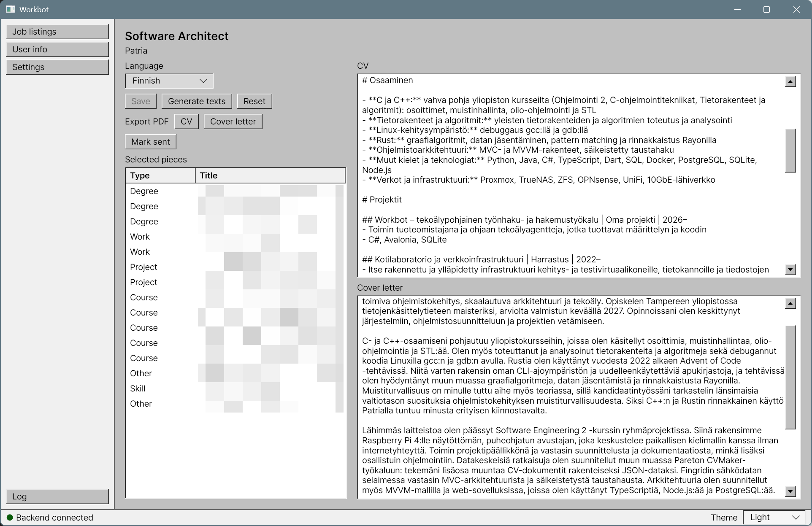Open the Settings page
The width and height of the screenshot is (812, 526).
(57, 67)
